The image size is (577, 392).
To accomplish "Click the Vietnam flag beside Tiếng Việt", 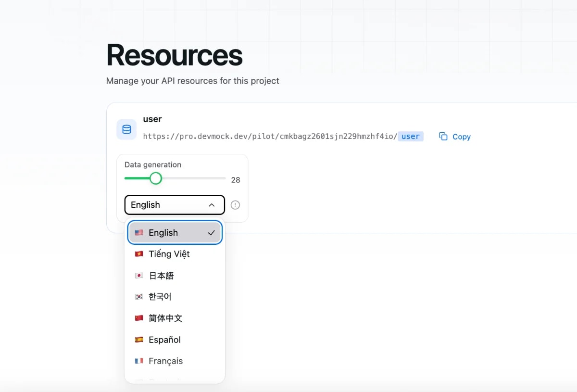I will [x=139, y=254].
